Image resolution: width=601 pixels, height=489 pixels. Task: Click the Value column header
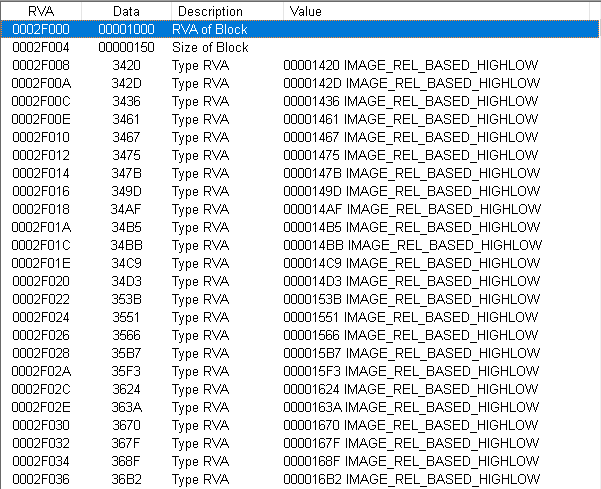(436, 11)
